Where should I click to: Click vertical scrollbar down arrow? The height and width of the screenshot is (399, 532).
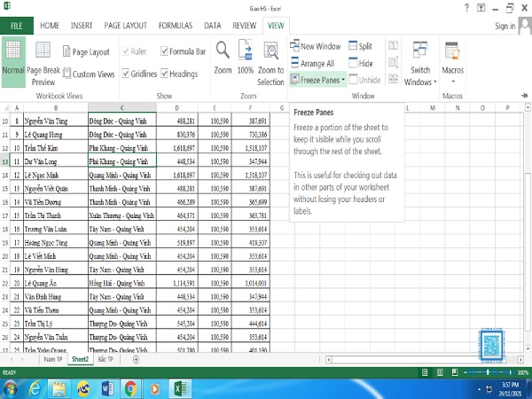(x=528, y=348)
